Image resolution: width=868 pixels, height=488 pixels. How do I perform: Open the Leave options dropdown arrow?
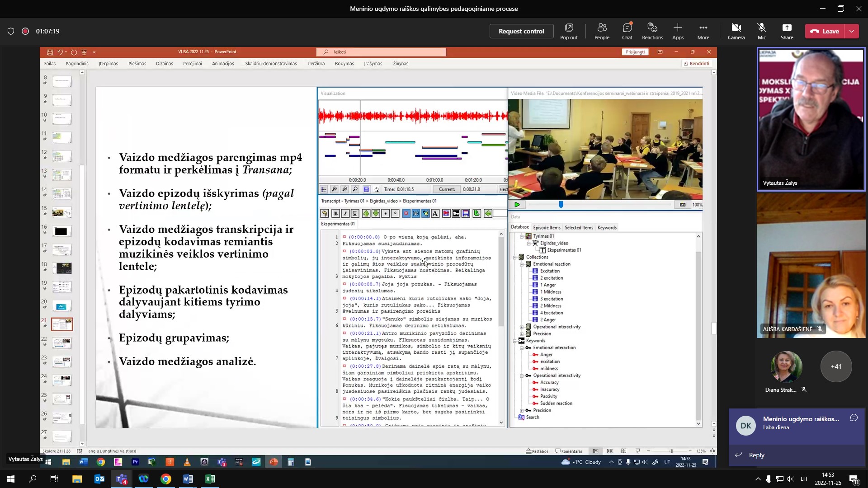tap(852, 31)
